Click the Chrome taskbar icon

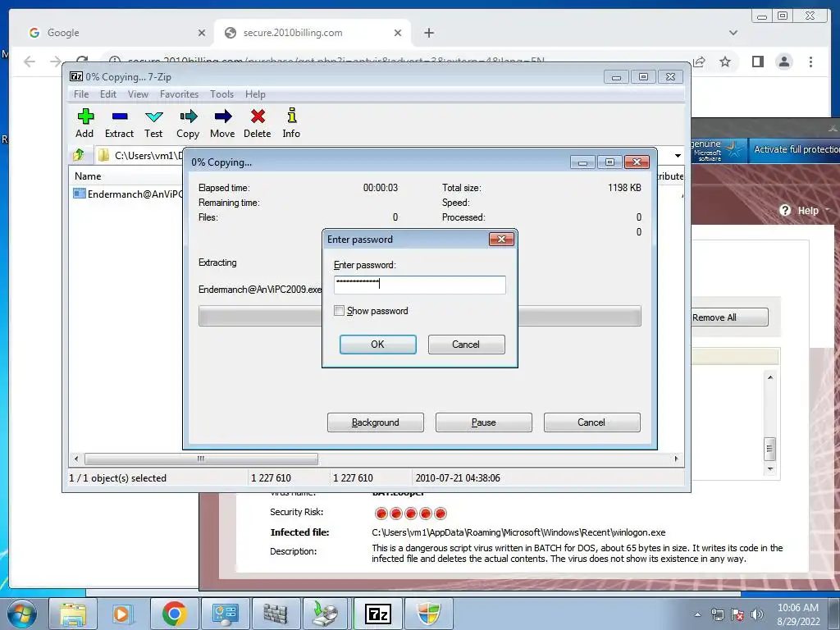click(x=174, y=614)
